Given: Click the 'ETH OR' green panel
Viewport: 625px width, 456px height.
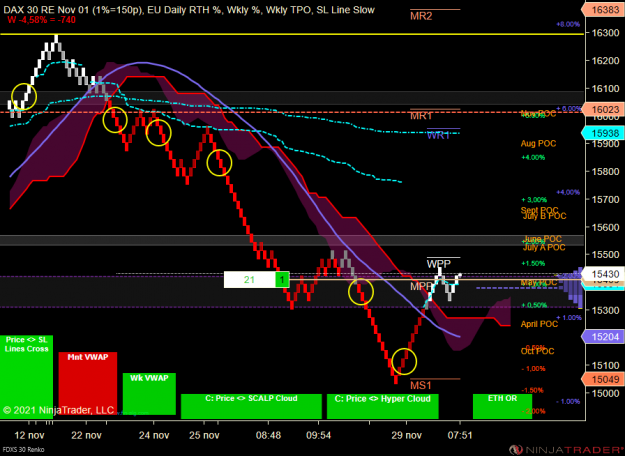Looking at the screenshot, I should tap(502, 406).
